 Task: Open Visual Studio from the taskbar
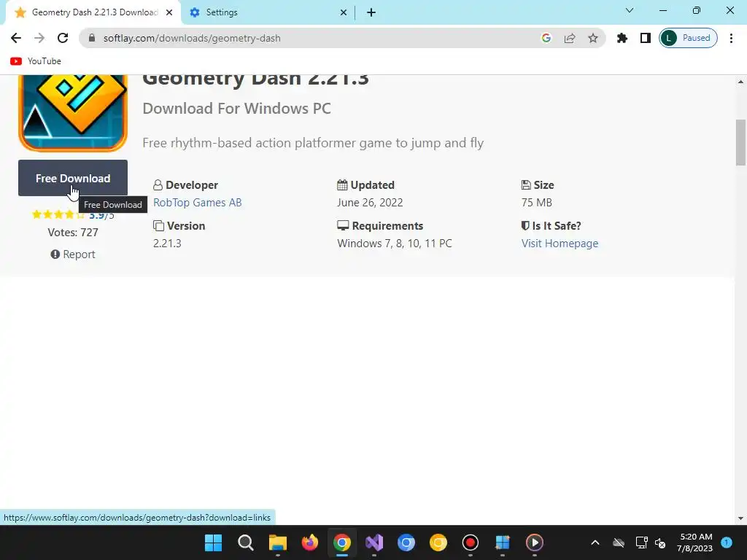click(x=374, y=542)
